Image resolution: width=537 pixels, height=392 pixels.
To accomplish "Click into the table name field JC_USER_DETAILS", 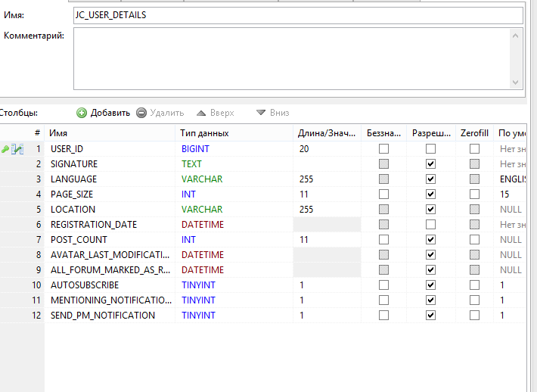I will click(298, 15).
